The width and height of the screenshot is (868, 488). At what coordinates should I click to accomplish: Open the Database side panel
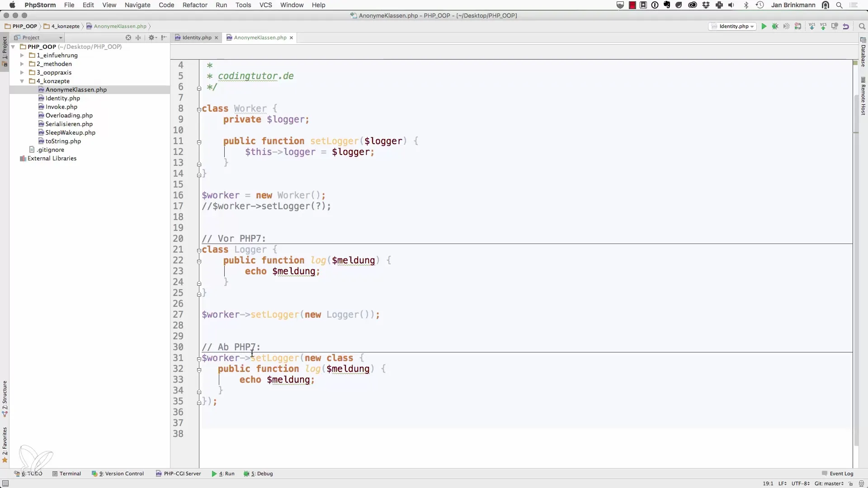863,52
